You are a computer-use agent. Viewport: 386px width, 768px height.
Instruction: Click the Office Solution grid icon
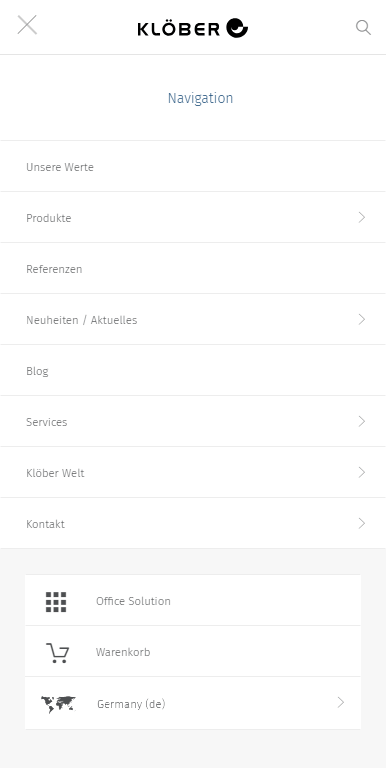[x=56, y=601]
